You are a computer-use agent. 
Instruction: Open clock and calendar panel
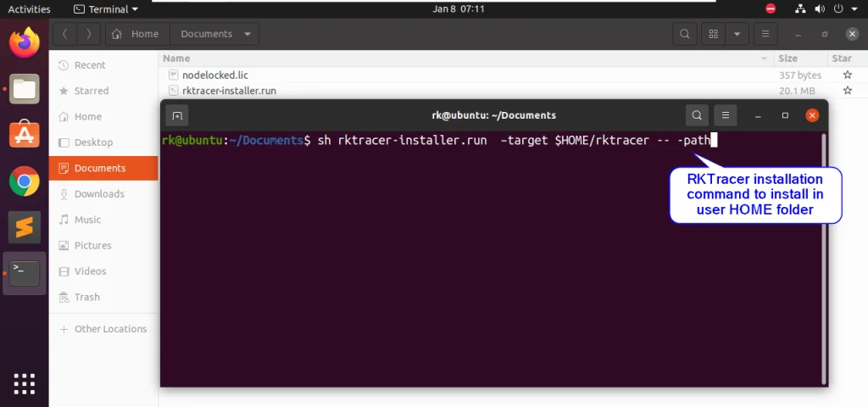459,8
